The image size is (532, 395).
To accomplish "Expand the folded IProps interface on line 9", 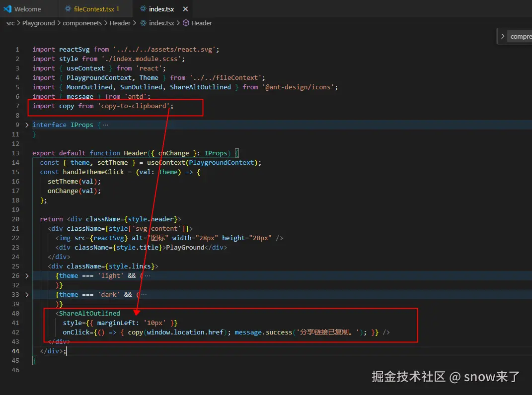I will coord(27,125).
